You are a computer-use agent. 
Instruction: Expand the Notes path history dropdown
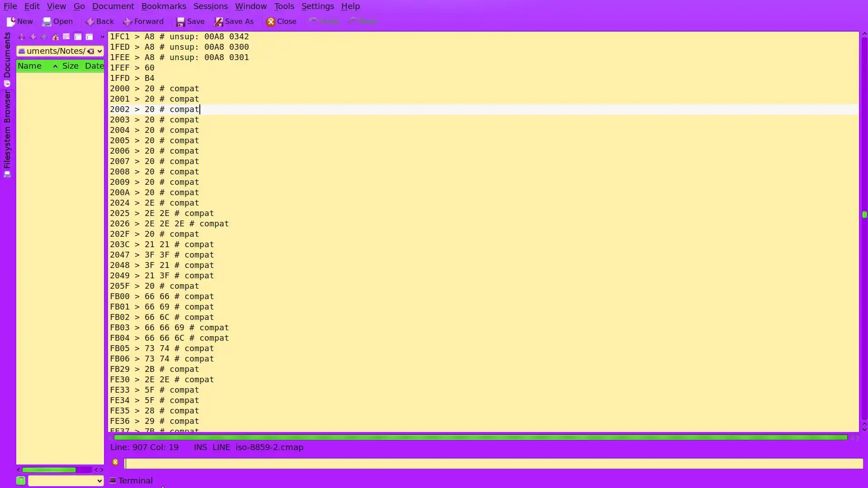pyautogui.click(x=100, y=51)
